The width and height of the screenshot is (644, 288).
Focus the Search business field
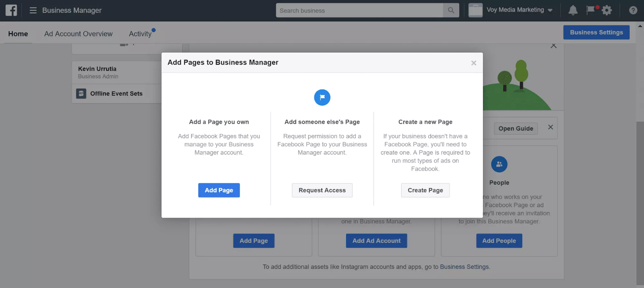click(359, 10)
